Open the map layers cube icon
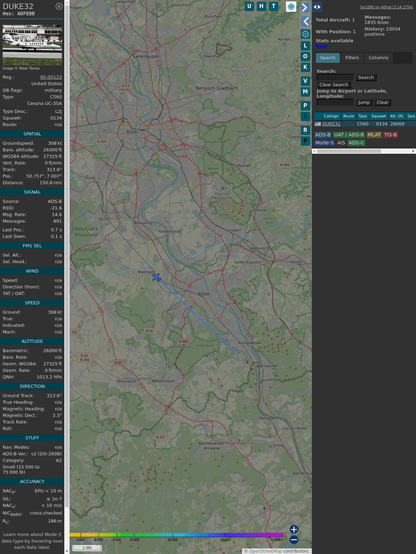 pyautogui.click(x=291, y=7)
